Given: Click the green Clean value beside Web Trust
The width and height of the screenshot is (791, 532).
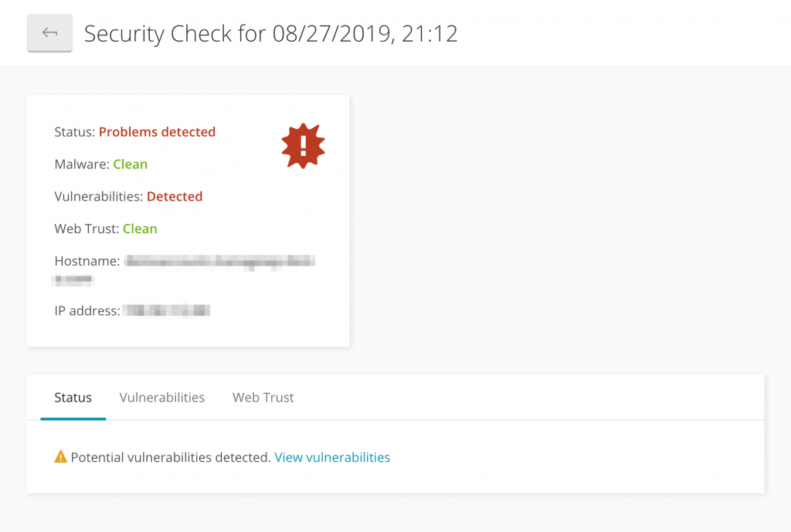Looking at the screenshot, I should [140, 229].
